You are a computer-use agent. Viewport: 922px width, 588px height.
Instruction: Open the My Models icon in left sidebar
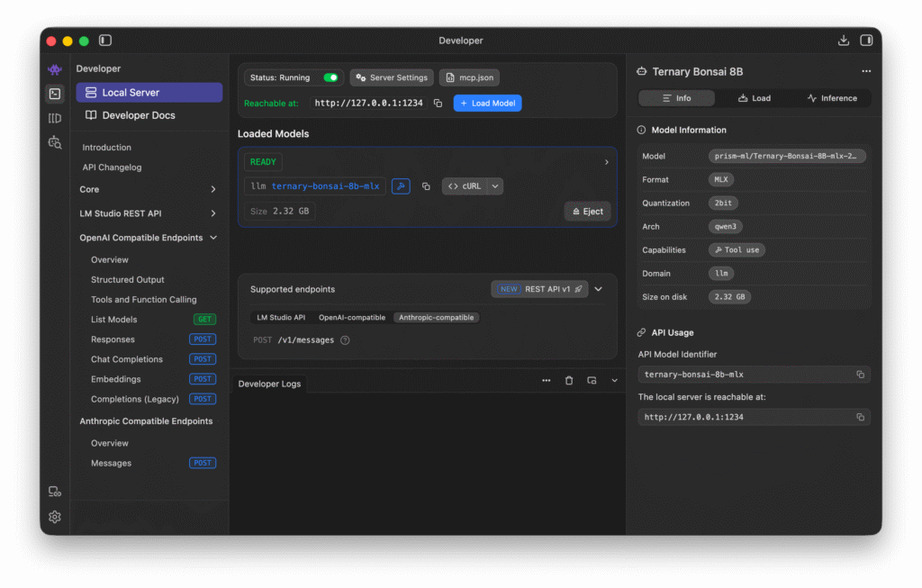tap(55, 118)
